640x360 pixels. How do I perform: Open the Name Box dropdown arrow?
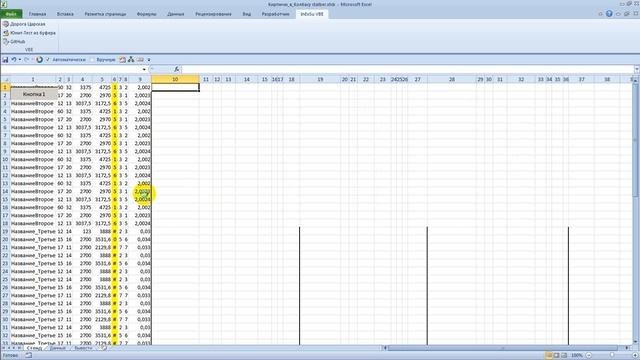point(144,70)
